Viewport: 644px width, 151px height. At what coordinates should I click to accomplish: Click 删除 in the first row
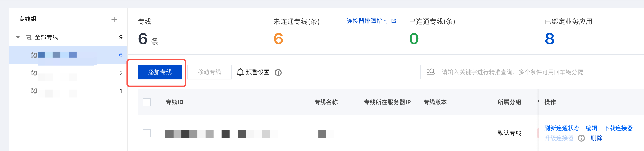pos(596,138)
